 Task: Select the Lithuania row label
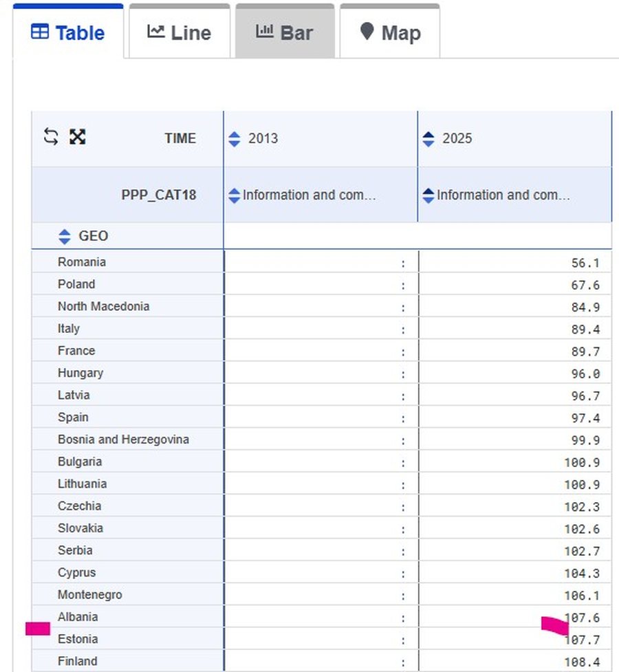[82, 484]
